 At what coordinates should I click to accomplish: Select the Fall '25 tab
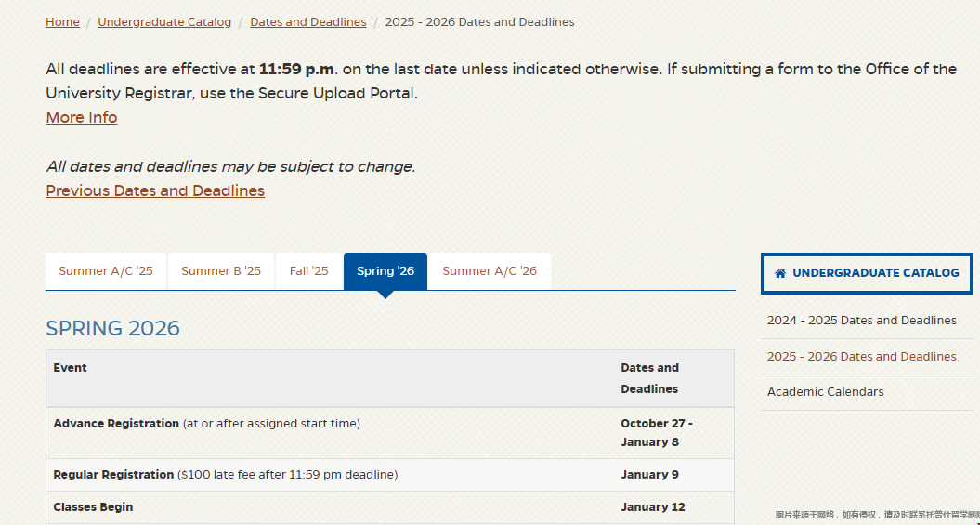pos(308,271)
